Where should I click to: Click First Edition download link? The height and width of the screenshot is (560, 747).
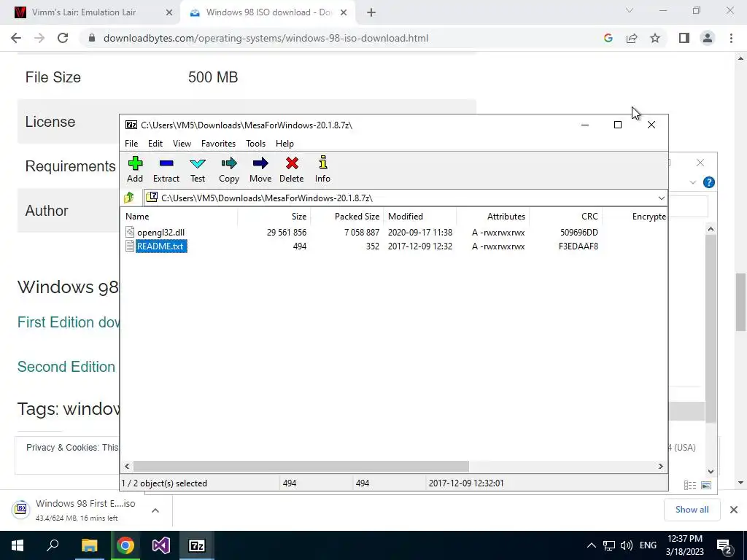coord(68,322)
